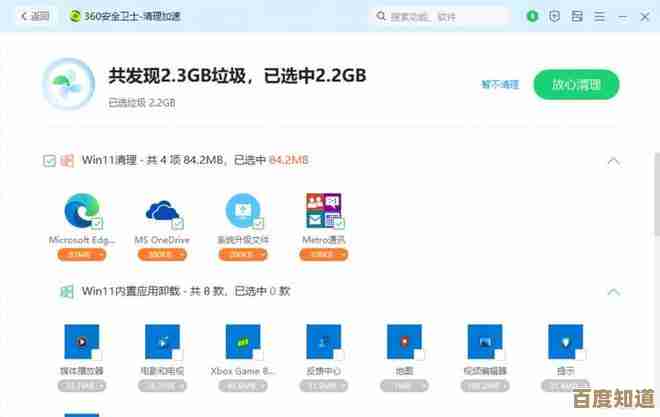Check the 媒体播放器 checkbox
Image resolution: width=660 pixels, height=417 pixels.
97,355
